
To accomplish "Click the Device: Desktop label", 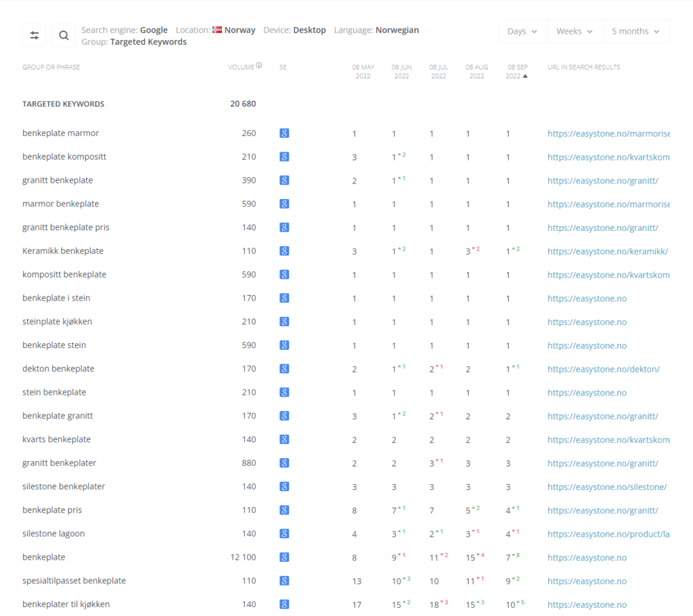I will tap(295, 30).
